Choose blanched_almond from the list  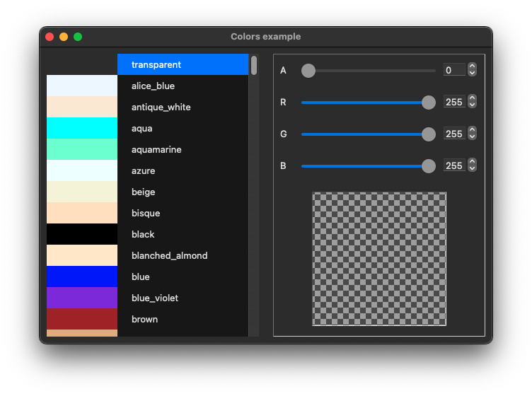click(183, 255)
